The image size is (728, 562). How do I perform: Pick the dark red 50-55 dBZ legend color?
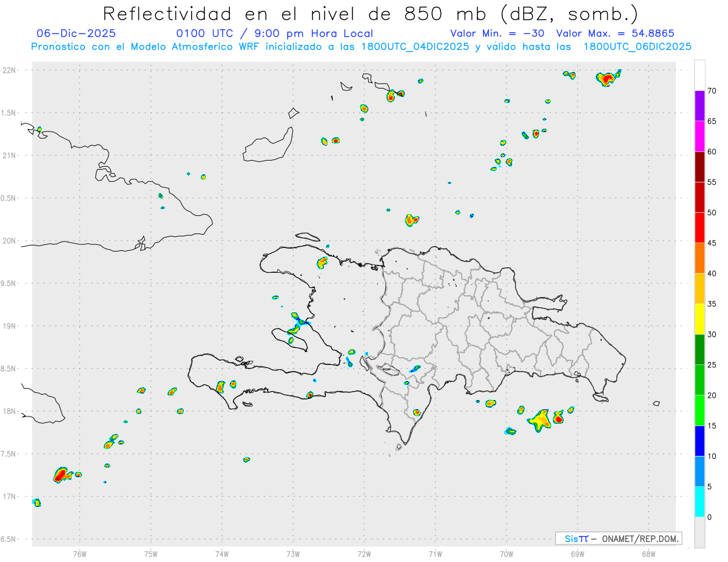pos(699,197)
